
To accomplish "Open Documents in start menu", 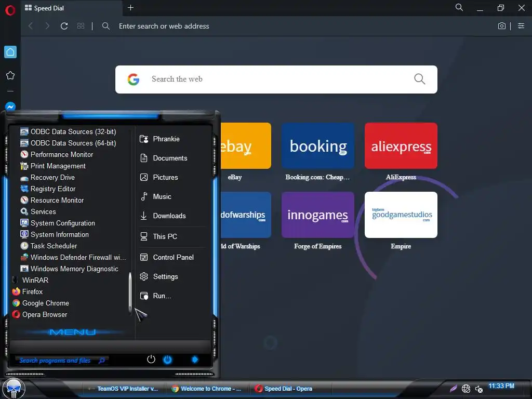I will (x=173, y=158).
